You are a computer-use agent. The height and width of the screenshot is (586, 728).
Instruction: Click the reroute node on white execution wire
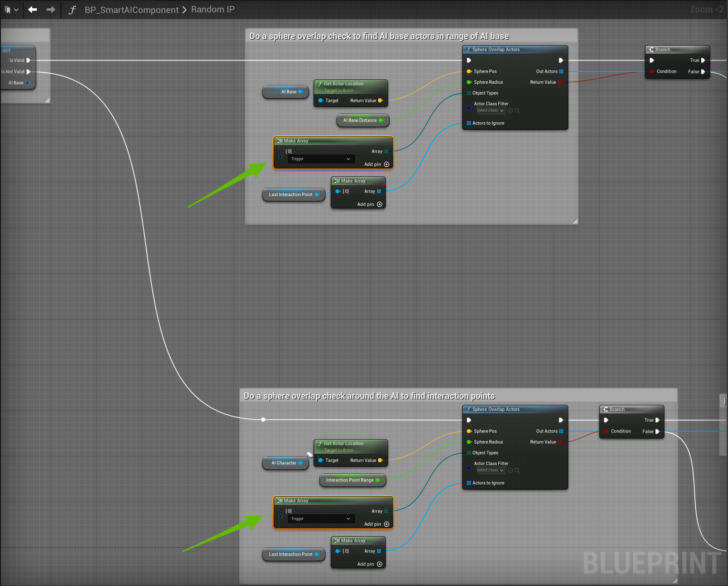[x=263, y=419]
